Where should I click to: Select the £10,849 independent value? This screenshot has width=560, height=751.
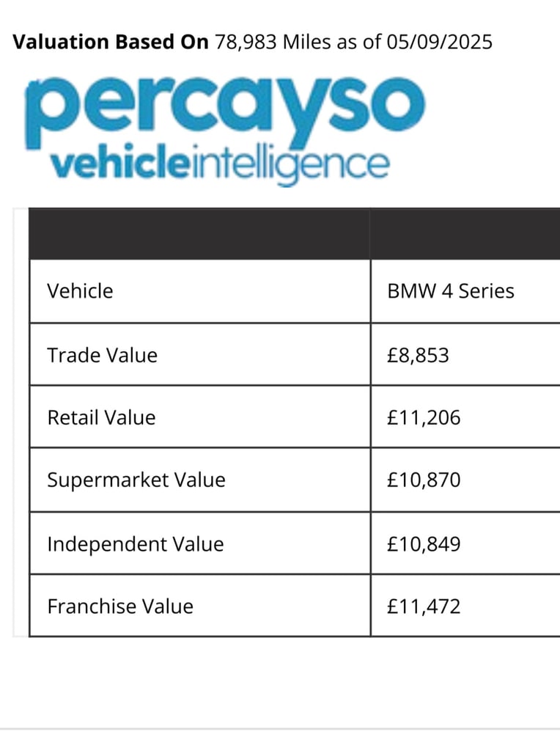pos(424,544)
